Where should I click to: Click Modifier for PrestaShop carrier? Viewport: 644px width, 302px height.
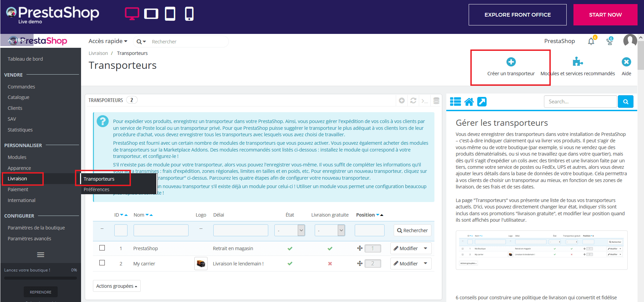click(406, 248)
